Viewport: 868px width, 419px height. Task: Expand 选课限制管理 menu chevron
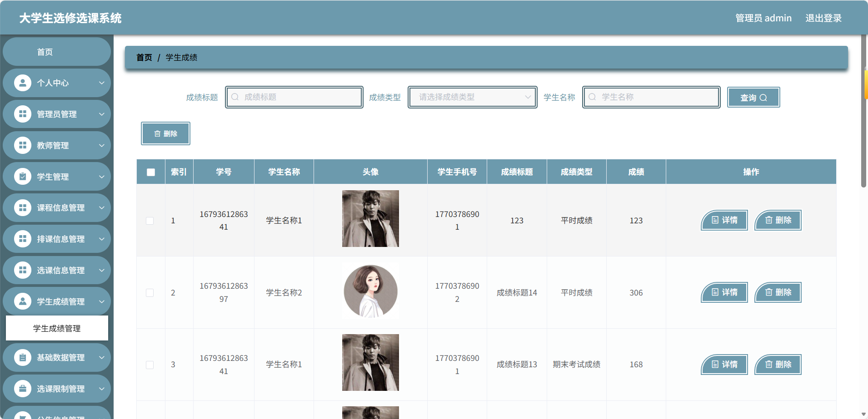(x=102, y=389)
